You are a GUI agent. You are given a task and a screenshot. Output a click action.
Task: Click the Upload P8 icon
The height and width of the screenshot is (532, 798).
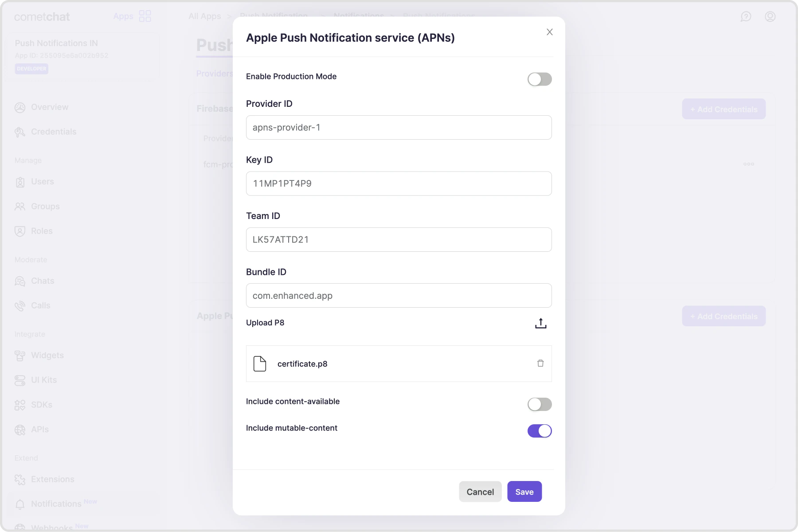click(x=540, y=323)
